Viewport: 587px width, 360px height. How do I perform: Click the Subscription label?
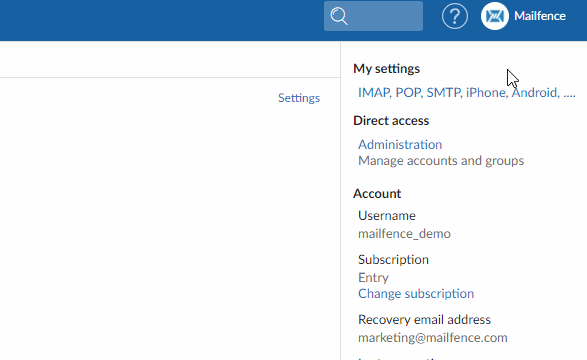pyautogui.click(x=393, y=260)
